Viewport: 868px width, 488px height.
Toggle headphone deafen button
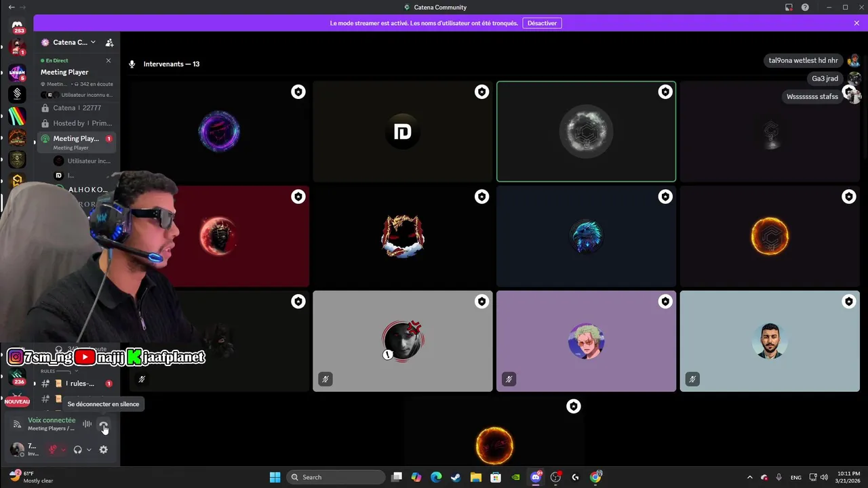pyautogui.click(x=77, y=449)
